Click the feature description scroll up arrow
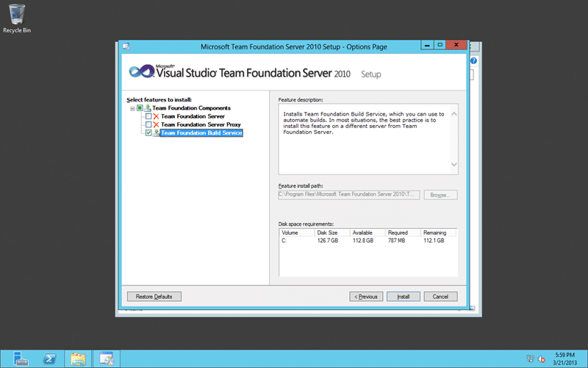Screen dimensions: 588x368 click(453, 114)
